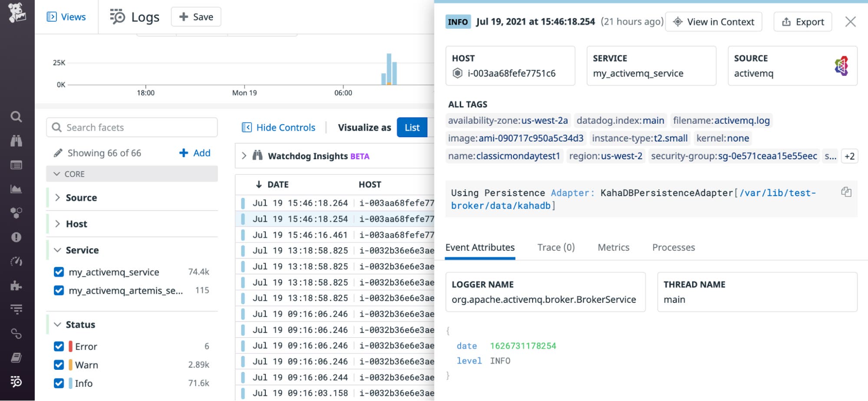Click the search magnifier icon in sidebar
The image size is (868, 401).
pos(16,117)
